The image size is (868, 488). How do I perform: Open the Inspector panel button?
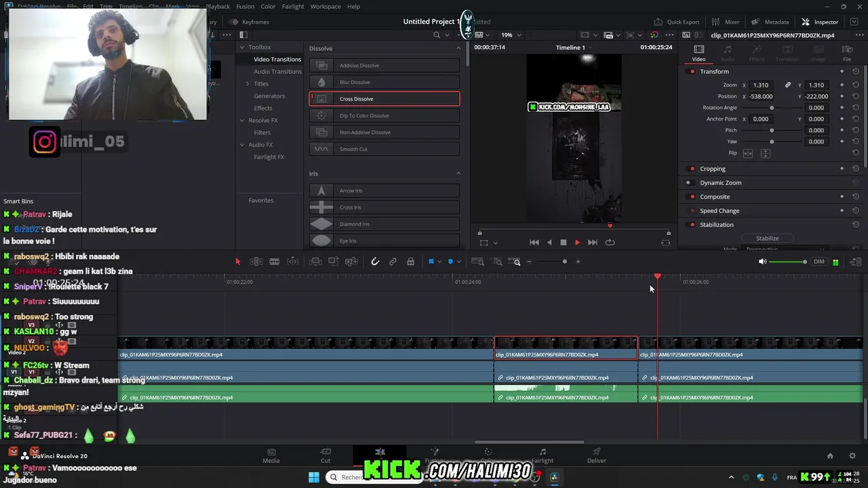820,22
